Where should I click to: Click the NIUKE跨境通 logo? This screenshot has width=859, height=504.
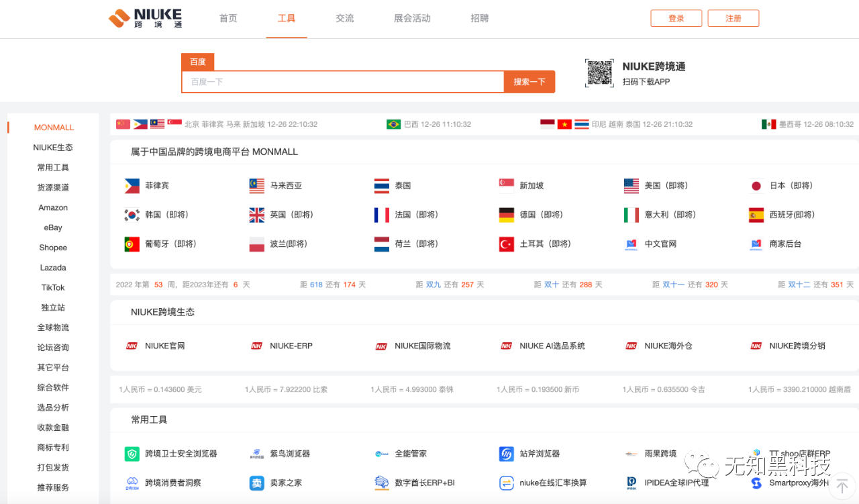[x=145, y=18]
